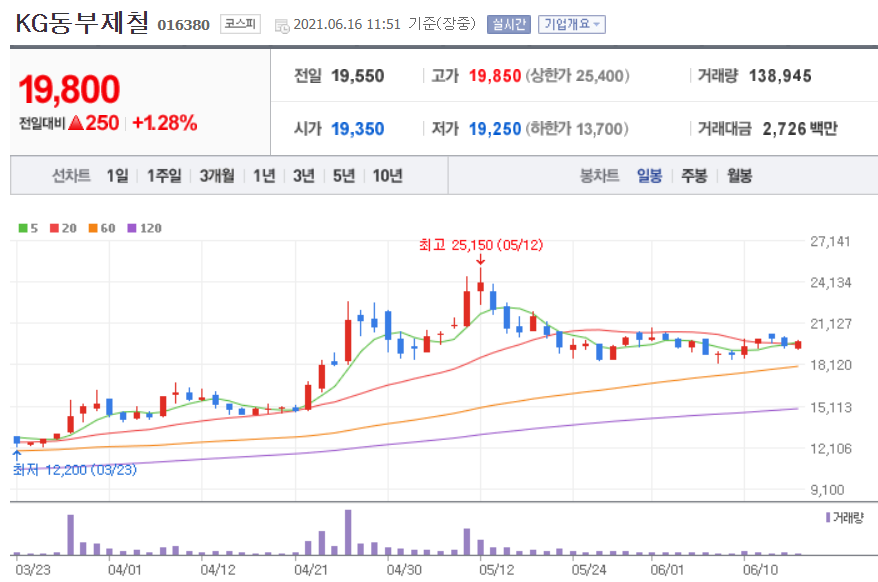
Task: Click the 고가 value 19,850
Action: (495, 76)
